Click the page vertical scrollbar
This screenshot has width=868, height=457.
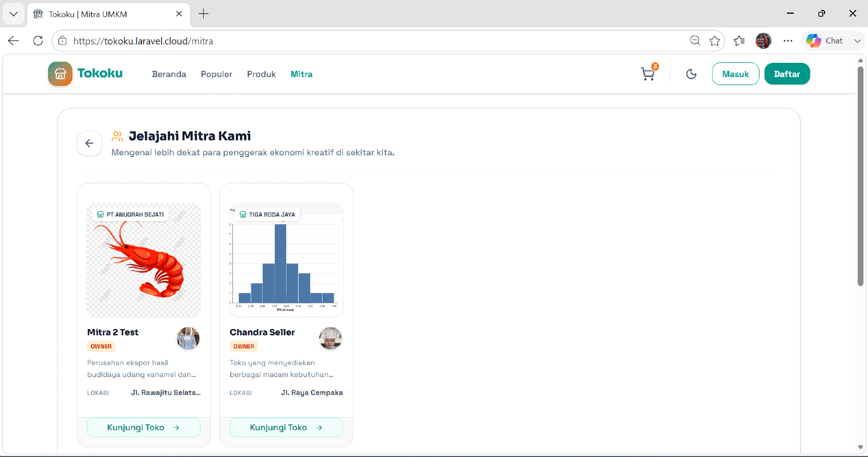(861, 176)
